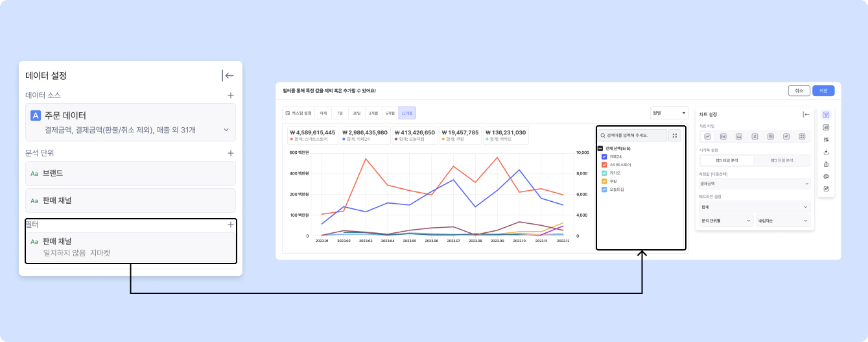The height and width of the screenshot is (342, 868).
Task: Add a new 필터 with plus icon
Action: point(230,225)
